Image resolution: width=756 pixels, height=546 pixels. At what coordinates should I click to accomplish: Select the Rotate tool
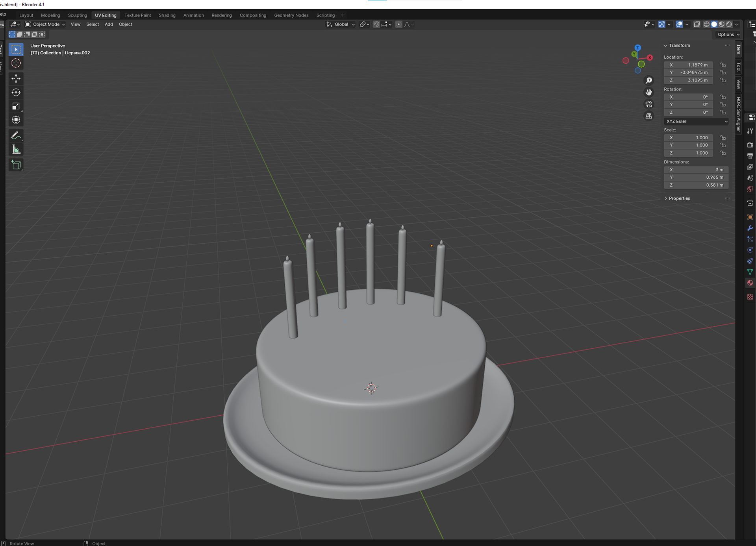pyautogui.click(x=16, y=93)
